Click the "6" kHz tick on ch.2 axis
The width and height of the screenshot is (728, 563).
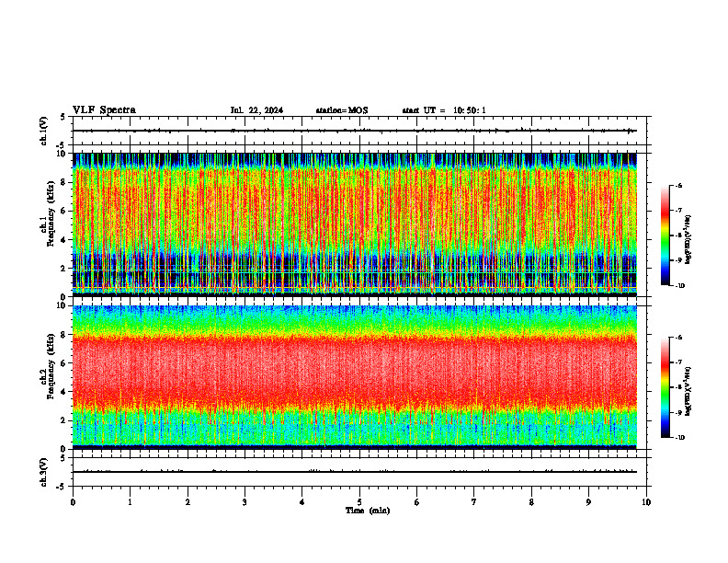[x=64, y=363]
